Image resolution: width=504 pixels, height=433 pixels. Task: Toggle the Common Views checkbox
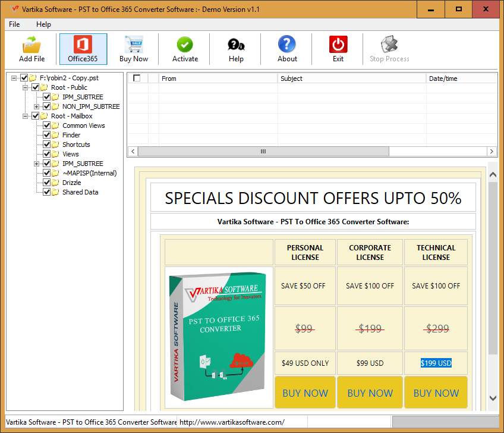[46, 125]
